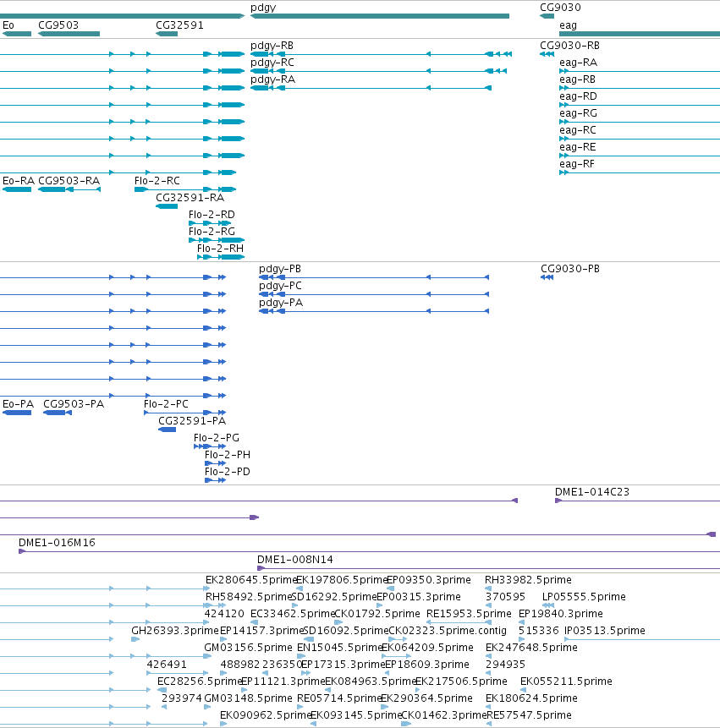Select Flo-2-RH transcript
The image size is (720, 728).
(221, 257)
